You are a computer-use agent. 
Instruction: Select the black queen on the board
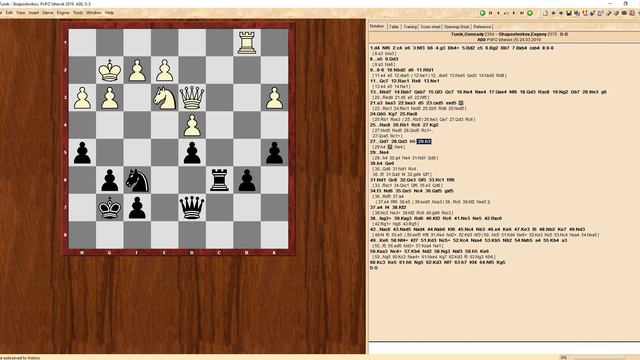tap(192, 207)
